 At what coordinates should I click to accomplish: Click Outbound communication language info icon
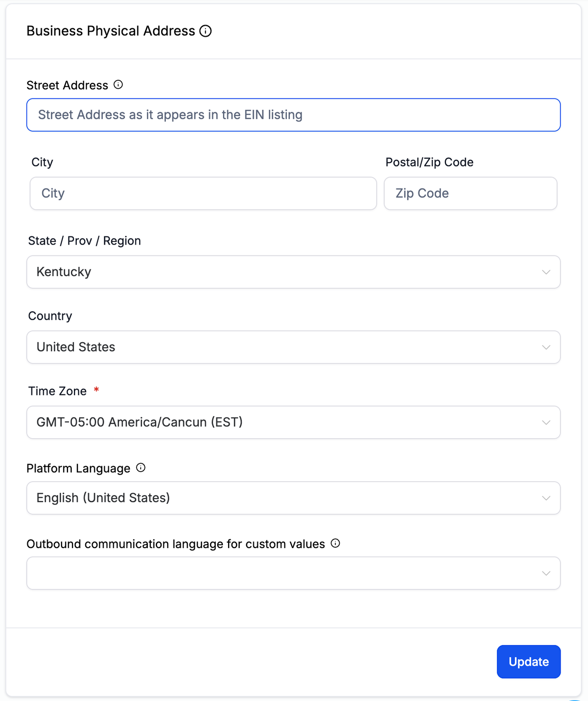(x=335, y=543)
